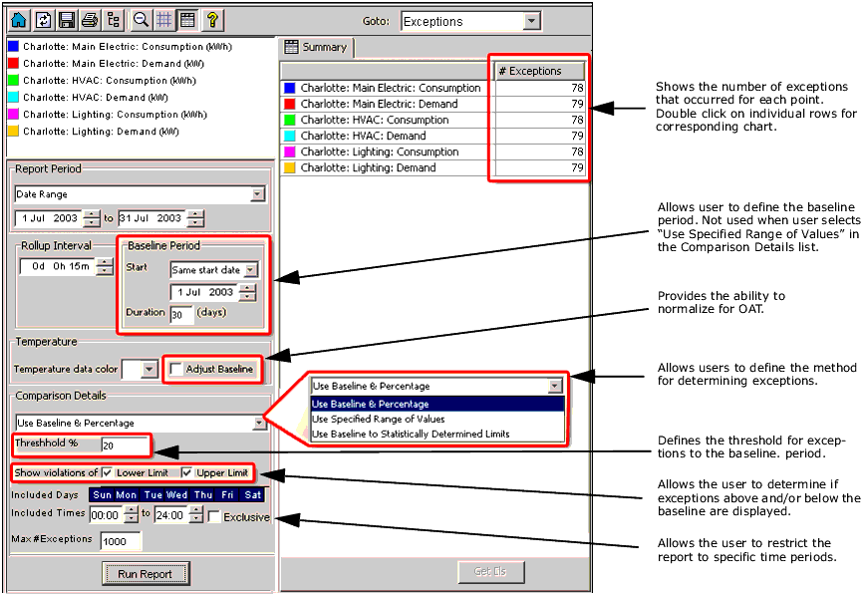Uncheck the Lower Limit violations checkbox
Viewport: 868px width, 595px height.
coord(108,472)
